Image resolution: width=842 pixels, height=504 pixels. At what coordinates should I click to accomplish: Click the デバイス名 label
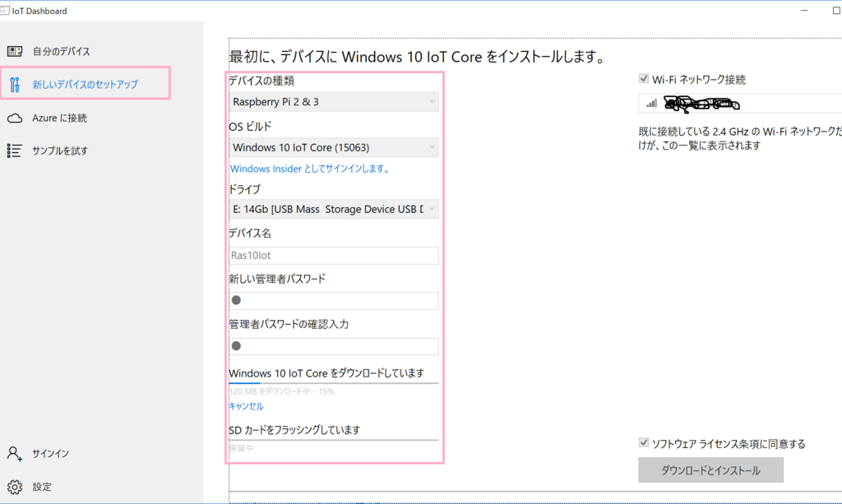tap(250, 234)
